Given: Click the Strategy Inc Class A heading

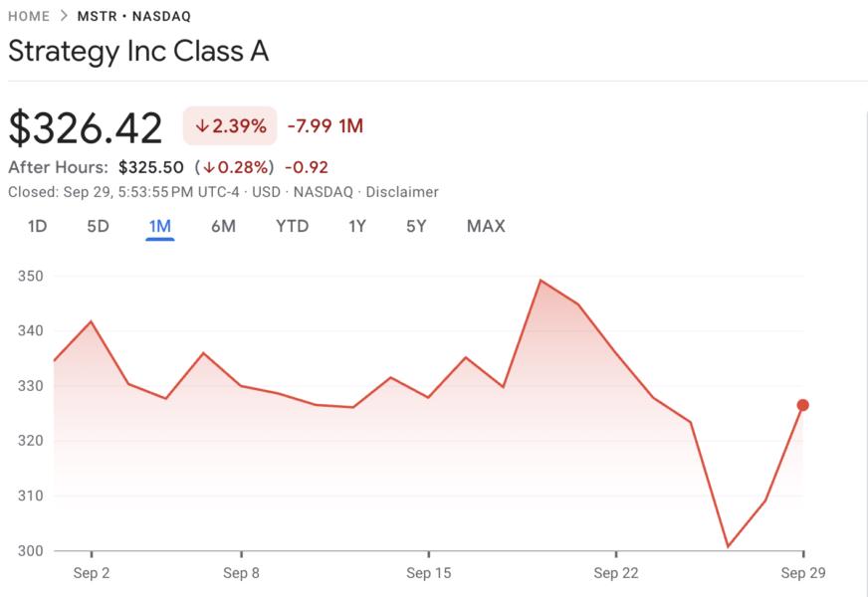Looking at the screenshot, I should pyautogui.click(x=138, y=52).
